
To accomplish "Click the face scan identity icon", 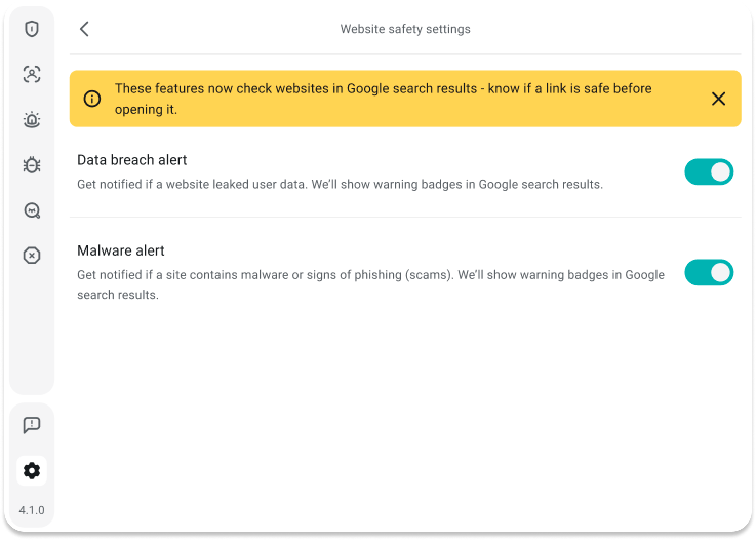I will 32,74.
